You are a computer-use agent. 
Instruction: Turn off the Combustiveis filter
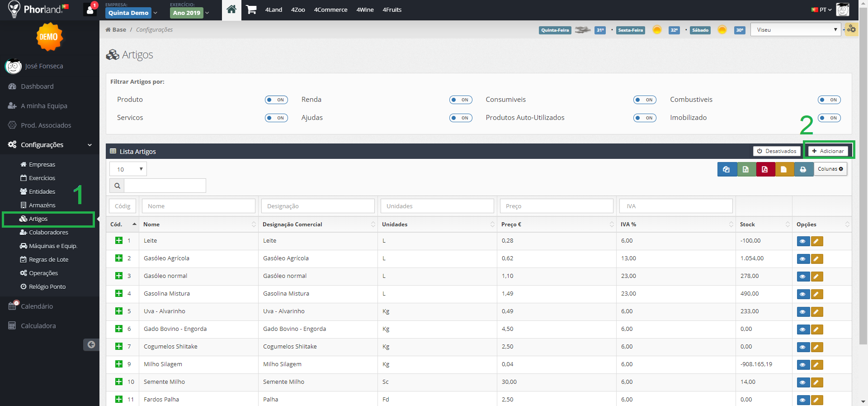click(829, 100)
